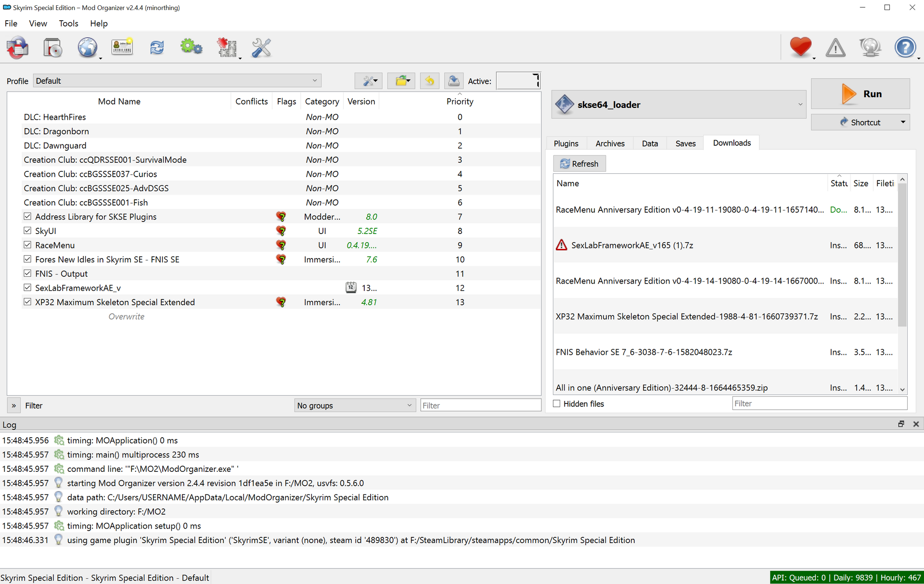Undock the Log panel float icon
This screenshot has width=924, height=584.
(x=901, y=424)
